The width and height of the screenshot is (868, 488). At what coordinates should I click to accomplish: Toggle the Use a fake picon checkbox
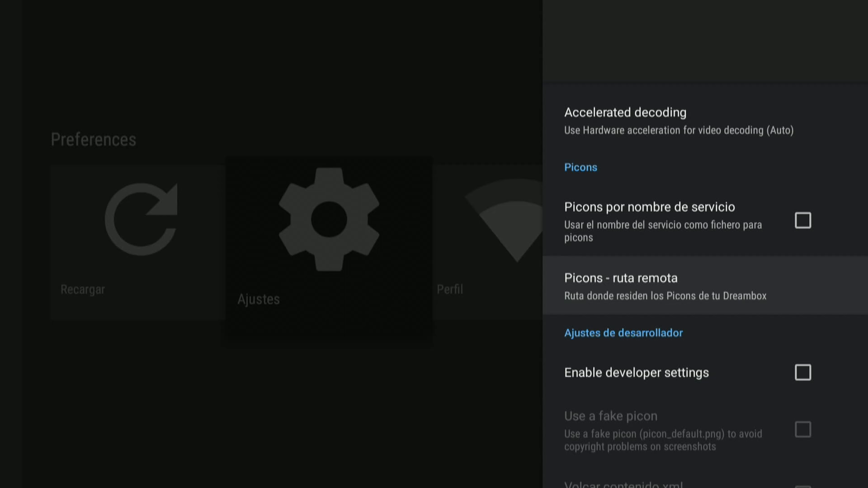pos(803,429)
